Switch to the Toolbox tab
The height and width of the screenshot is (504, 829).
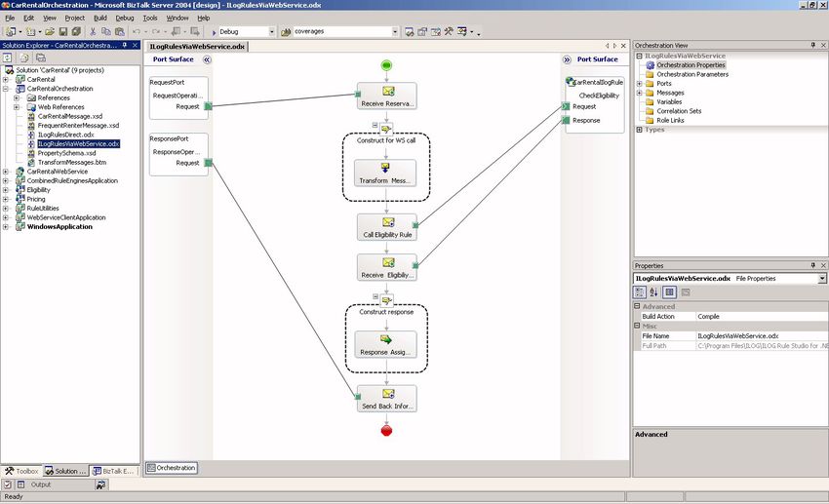coord(21,471)
